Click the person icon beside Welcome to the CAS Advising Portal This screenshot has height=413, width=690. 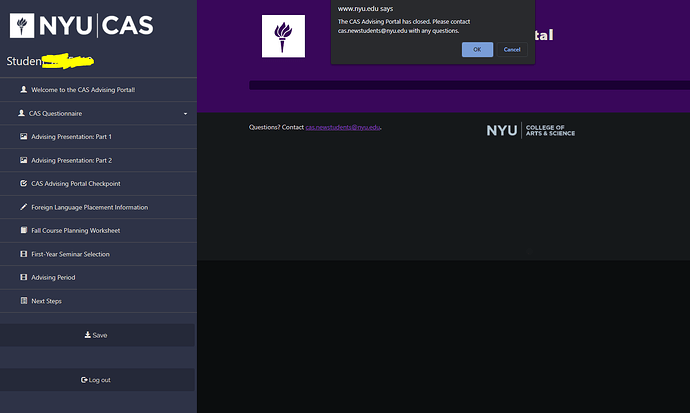coord(24,89)
